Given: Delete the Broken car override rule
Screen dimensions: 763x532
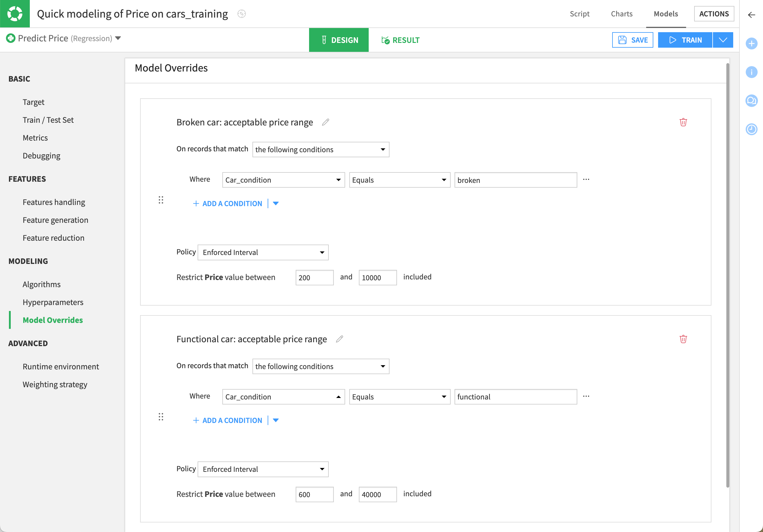Looking at the screenshot, I should 683,122.
